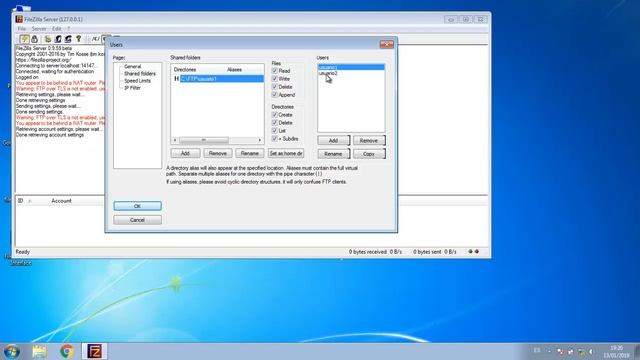Click 'Done retrieving account settings' log line
The width and height of the screenshot is (640, 360).
[x=50, y=135]
